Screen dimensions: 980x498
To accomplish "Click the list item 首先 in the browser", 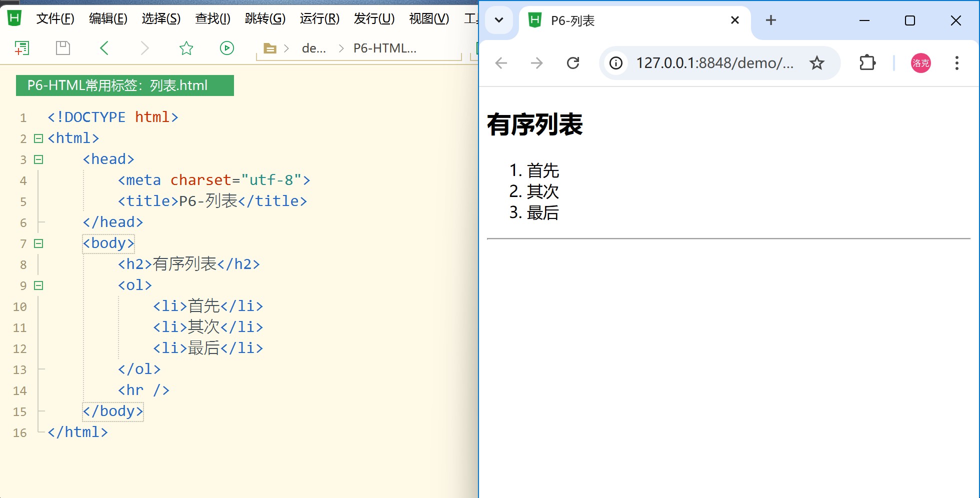I will pyautogui.click(x=542, y=170).
